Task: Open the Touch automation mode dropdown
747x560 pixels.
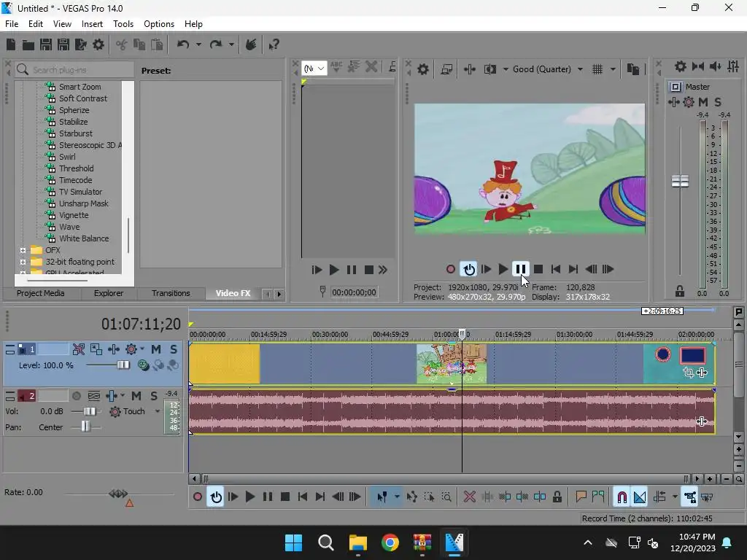Action: tap(158, 411)
